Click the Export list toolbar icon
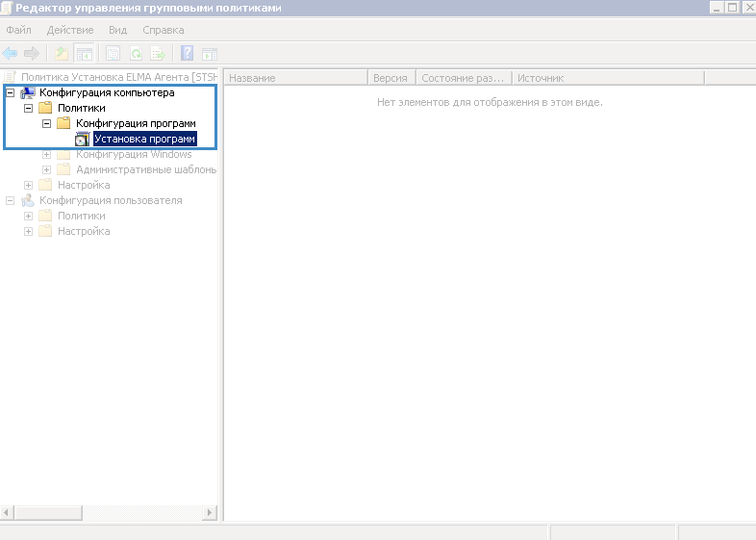The image size is (756, 540). tap(157, 54)
